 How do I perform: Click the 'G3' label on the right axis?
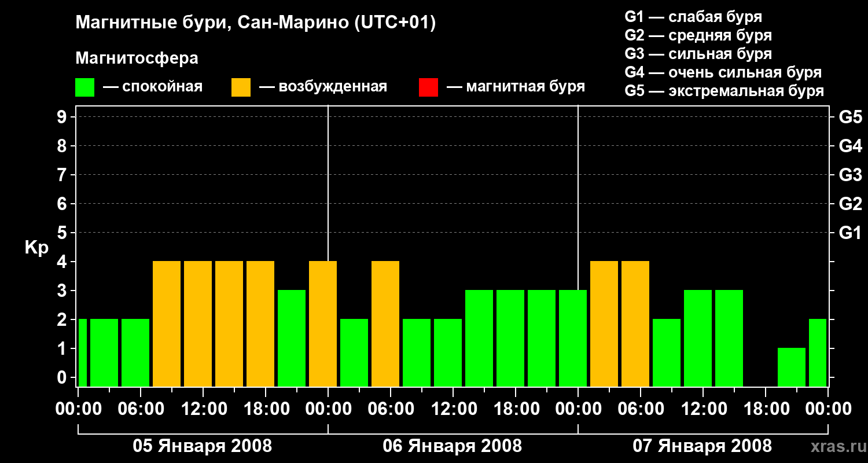(850, 175)
